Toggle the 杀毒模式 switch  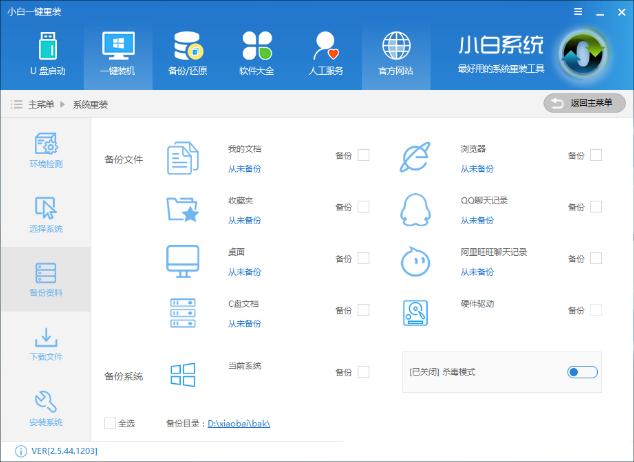[582, 372]
